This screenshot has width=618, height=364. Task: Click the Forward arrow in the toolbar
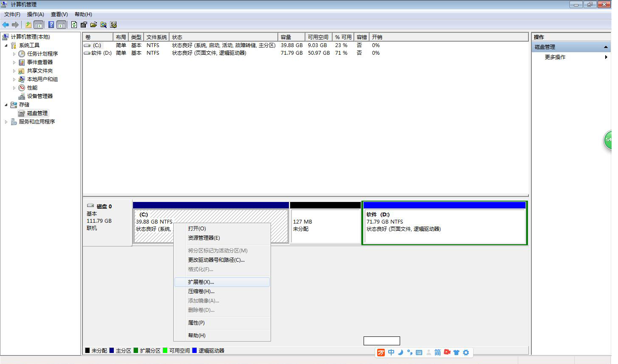(15, 25)
